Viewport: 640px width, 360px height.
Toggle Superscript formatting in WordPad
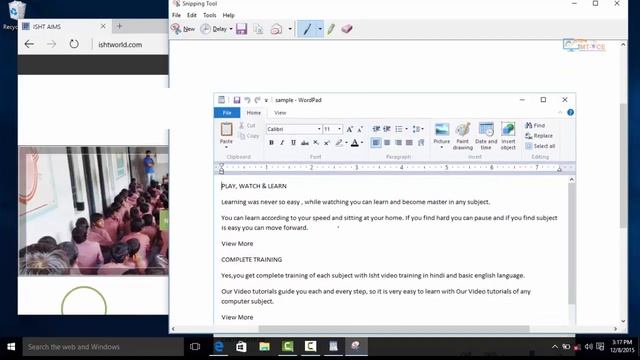327,142
